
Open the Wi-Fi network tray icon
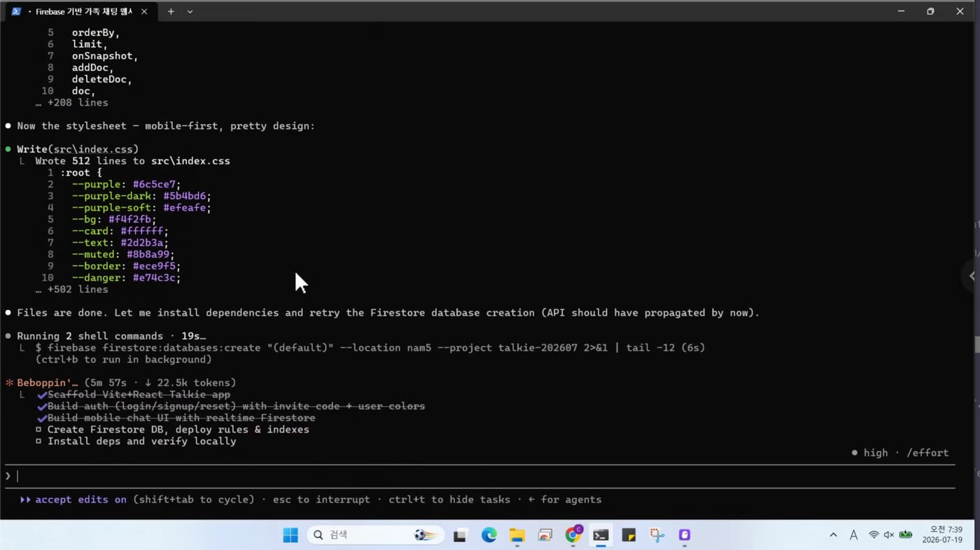pyautogui.click(x=874, y=535)
